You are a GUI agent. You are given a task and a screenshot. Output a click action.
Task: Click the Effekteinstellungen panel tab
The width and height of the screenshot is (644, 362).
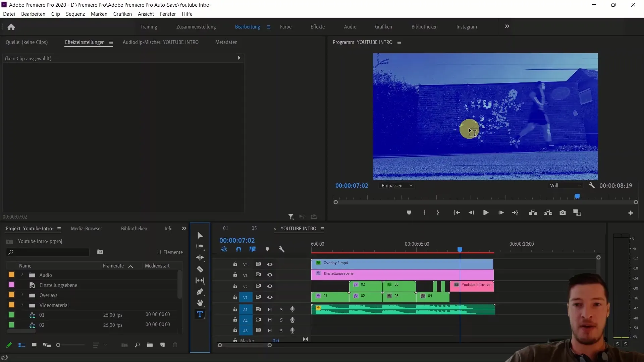pyautogui.click(x=85, y=42)
